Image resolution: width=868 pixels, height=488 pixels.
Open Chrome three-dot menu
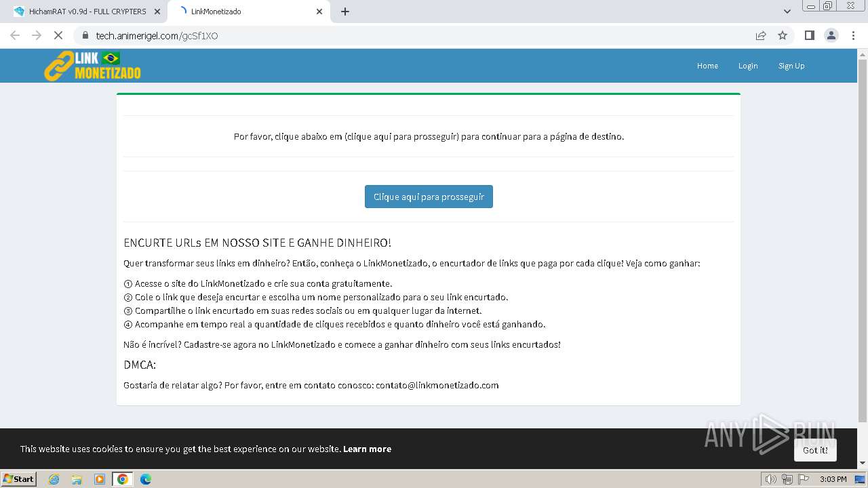[x=853, y=35]
